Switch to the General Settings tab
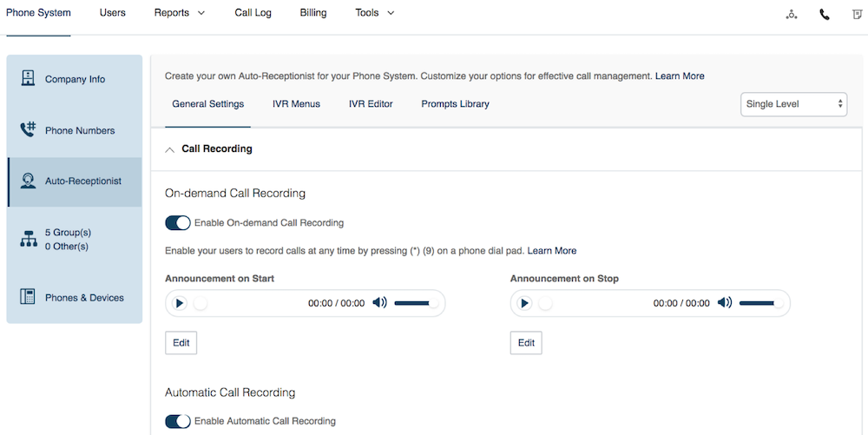This screenshot has height=435, width=868. pyautogui.click(x=208, y=104)
